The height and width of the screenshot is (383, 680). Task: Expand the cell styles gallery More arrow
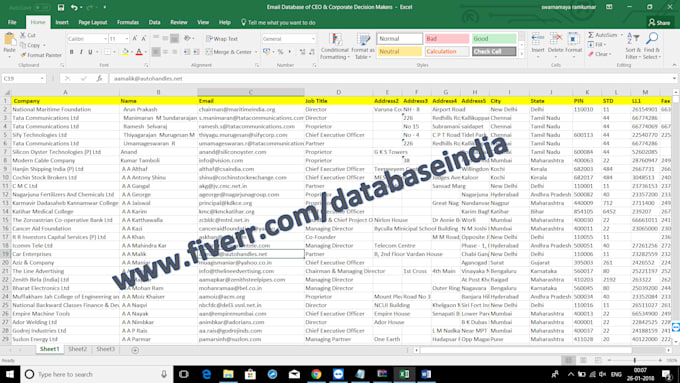coord(522,55)
